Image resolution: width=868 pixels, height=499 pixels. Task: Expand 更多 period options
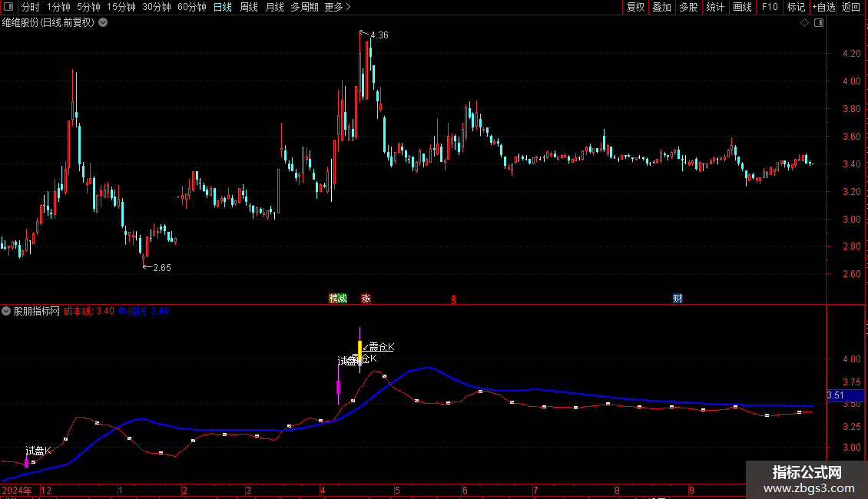click(x=338, y=7)
